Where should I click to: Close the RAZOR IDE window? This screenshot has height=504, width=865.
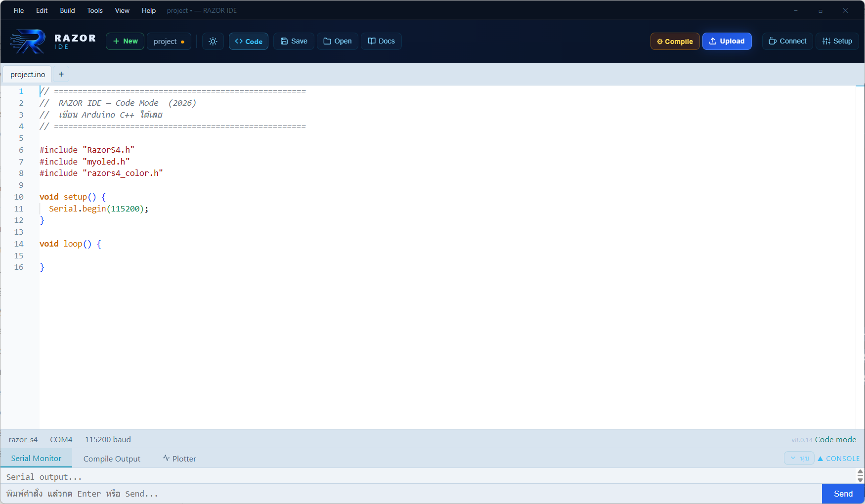pyautogui.click(x=845, y=10)
